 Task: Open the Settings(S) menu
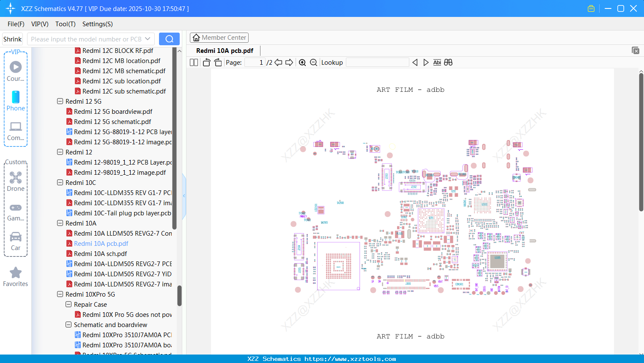(x=98, y=24)
